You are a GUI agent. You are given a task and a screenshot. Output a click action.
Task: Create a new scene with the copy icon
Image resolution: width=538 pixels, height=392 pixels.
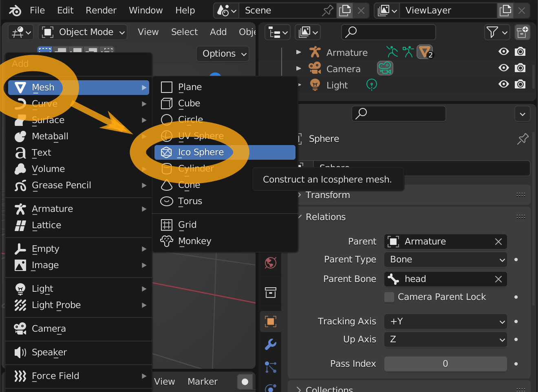tap(345, 11)
